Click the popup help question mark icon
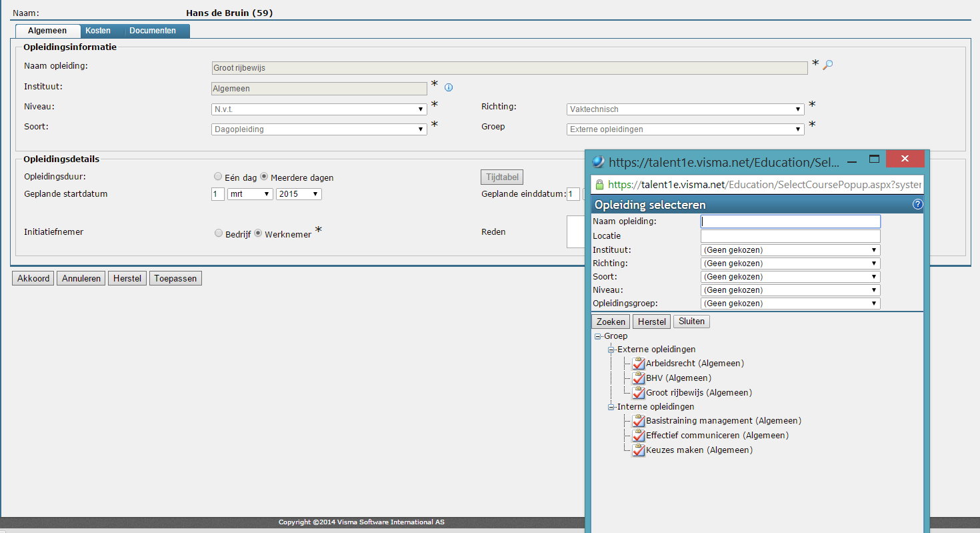This screenshot has height=533, width=980. click(917, 204)
